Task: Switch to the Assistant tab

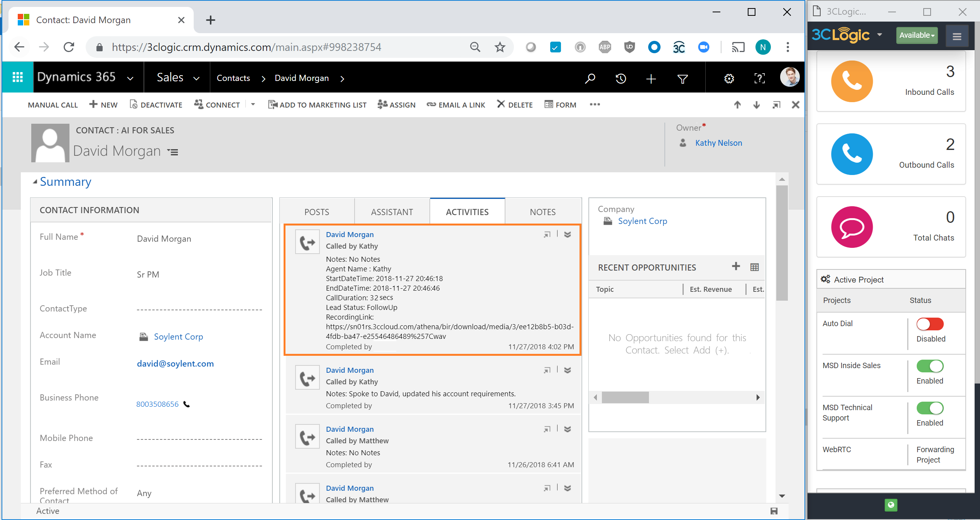Action: (x=392, y=212)
